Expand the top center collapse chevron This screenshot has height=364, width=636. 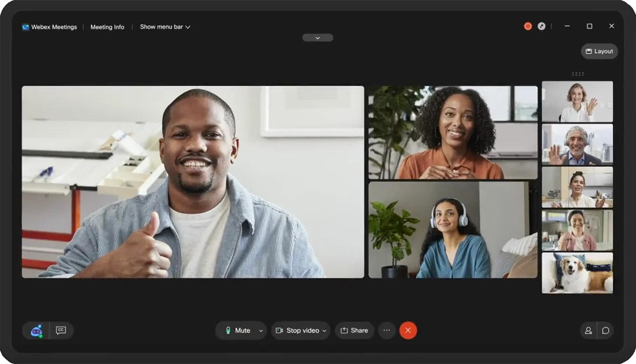click(318, 38)
